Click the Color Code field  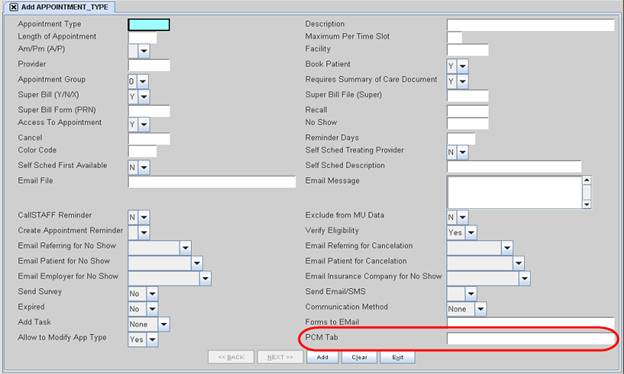point(142,152)
